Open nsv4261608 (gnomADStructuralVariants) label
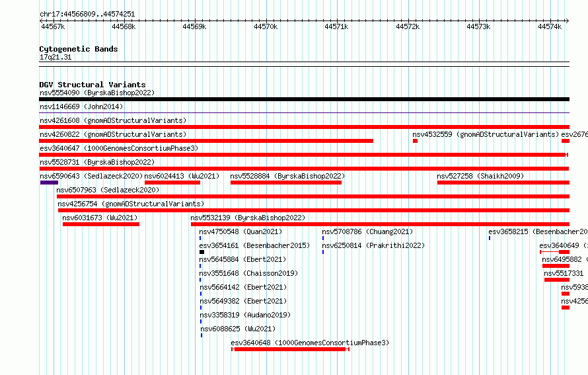Image resolution: width=588 pixels, height=375 pixels. tap(113, 120)
